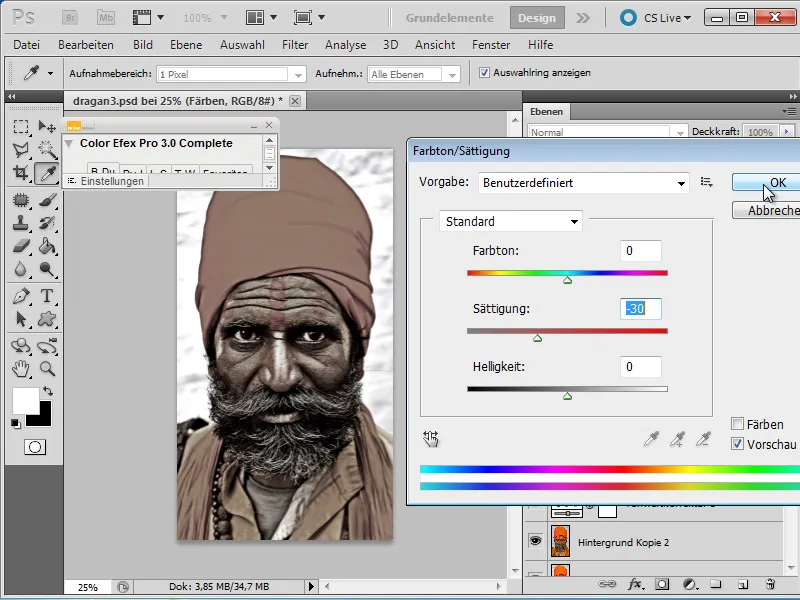Click the on-image adjustment hand icon

click(x=431, y=439)
